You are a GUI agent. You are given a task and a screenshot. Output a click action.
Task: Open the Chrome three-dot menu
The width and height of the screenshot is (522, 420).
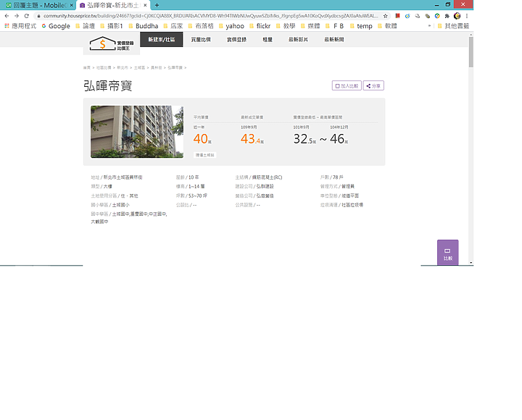(x=467, y=16)
